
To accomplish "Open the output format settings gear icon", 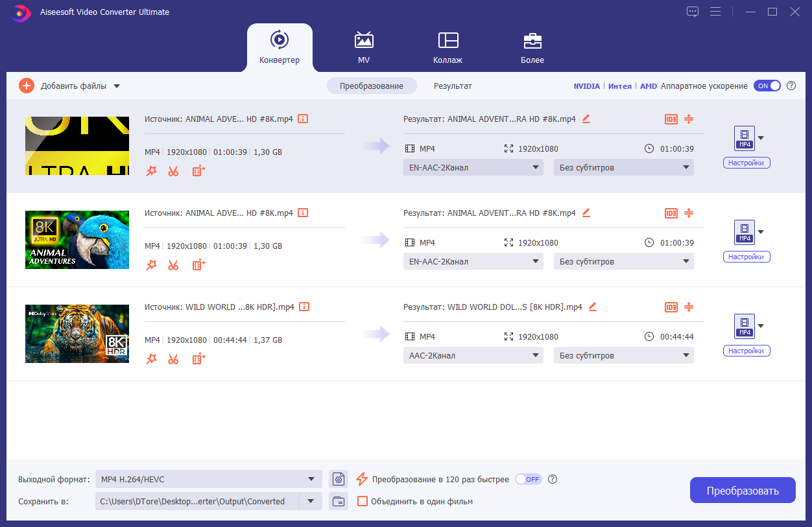I will [338, 479].
